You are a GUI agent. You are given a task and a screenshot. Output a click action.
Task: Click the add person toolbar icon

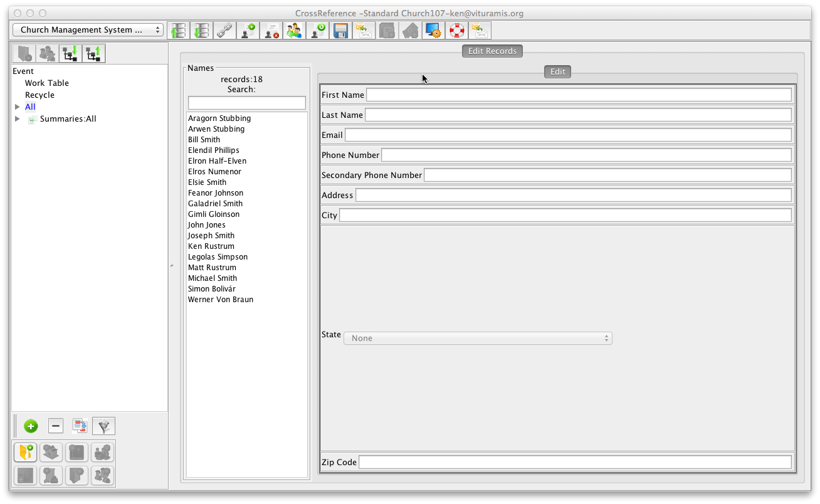click(x=248, y=30)
